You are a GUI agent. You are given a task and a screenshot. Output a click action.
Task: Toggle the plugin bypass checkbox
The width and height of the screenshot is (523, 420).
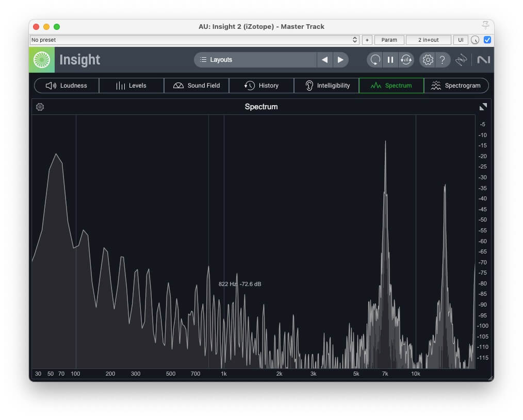pos(487,40)
